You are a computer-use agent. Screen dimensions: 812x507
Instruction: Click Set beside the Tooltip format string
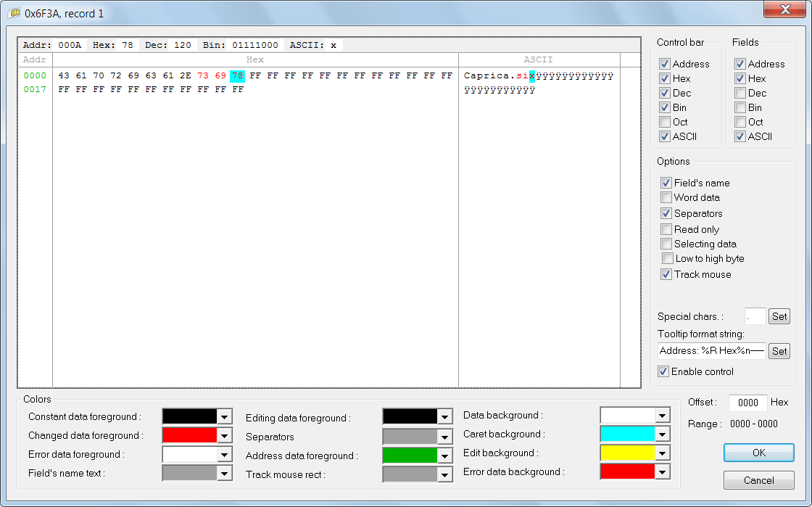click(779, 351)
